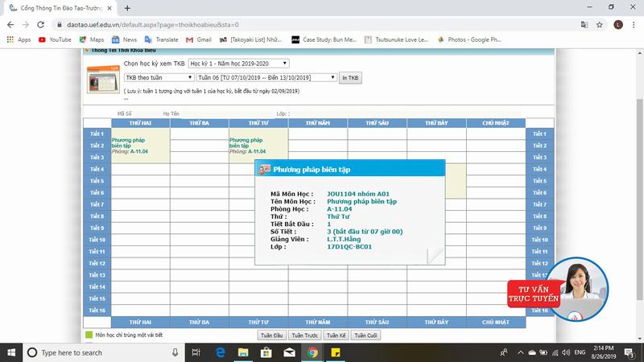Expand the 'TKB theo tuần' view dropdown

(x=158, y=77)
